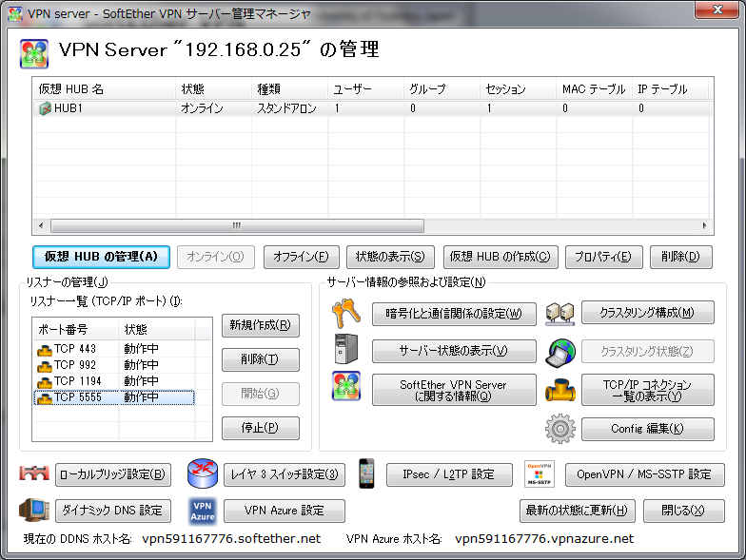Show hub status via 状態の表示(S)
The image size is (746, 560).
click(390, 257)
